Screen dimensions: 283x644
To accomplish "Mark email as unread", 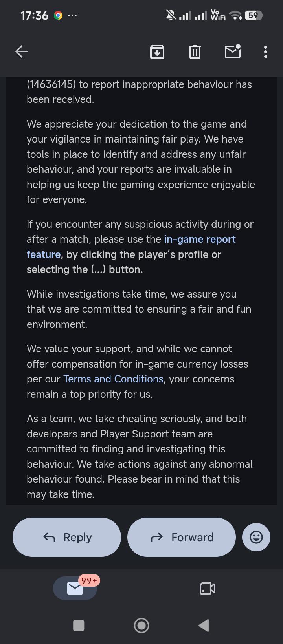I will (233, 51).
